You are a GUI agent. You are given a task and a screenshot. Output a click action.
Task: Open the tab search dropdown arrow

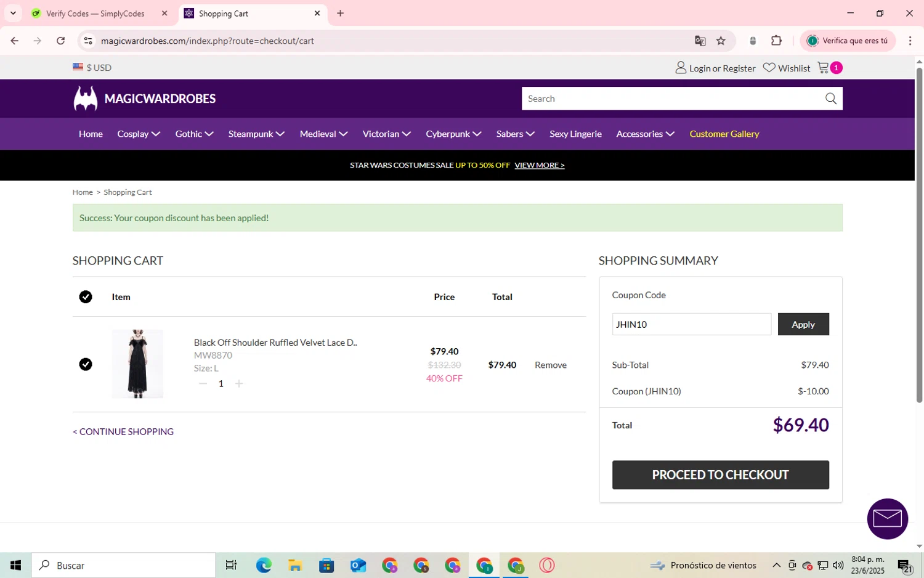pyautogui.click(x=13, y=13)
